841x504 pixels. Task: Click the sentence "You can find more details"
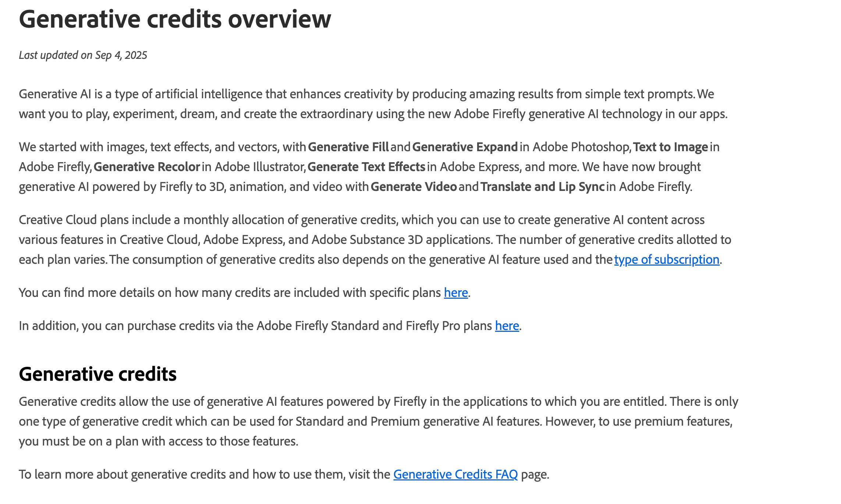point(228,293)
